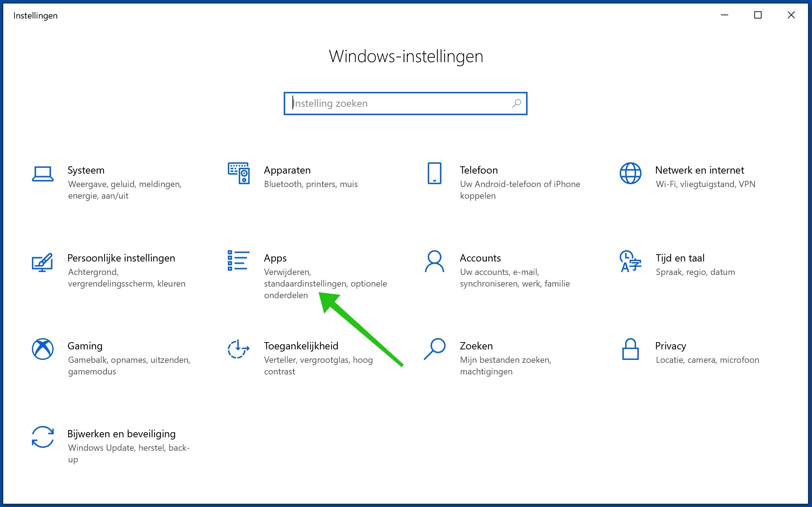Select the Zoeken category title

[476, 346]
